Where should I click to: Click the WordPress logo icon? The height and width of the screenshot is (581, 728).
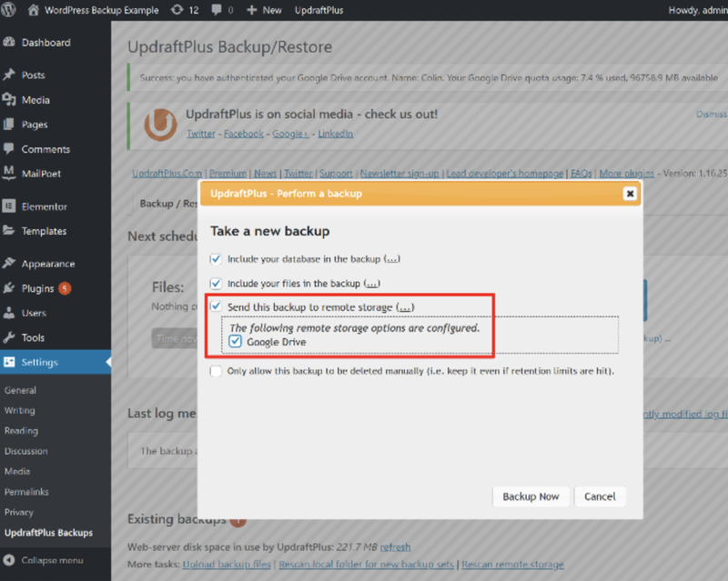(8, 10)
